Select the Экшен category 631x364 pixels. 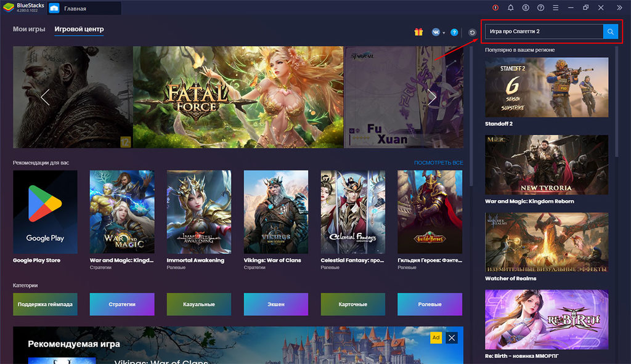pyautogui.click(x=276, y=304)
